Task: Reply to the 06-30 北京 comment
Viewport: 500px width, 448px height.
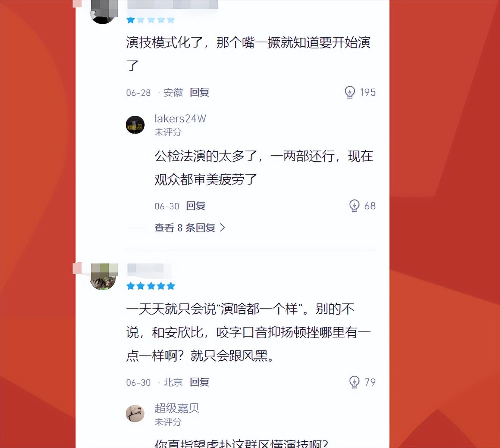Action: [199, 382]
